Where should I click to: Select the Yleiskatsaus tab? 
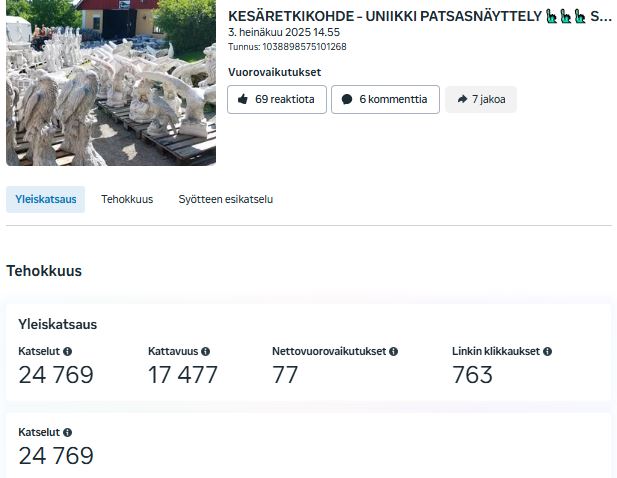[x=46, y=199]
